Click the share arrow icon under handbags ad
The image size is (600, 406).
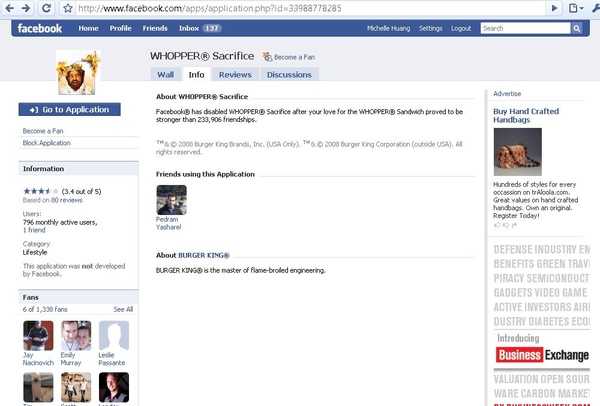(514, 225)
